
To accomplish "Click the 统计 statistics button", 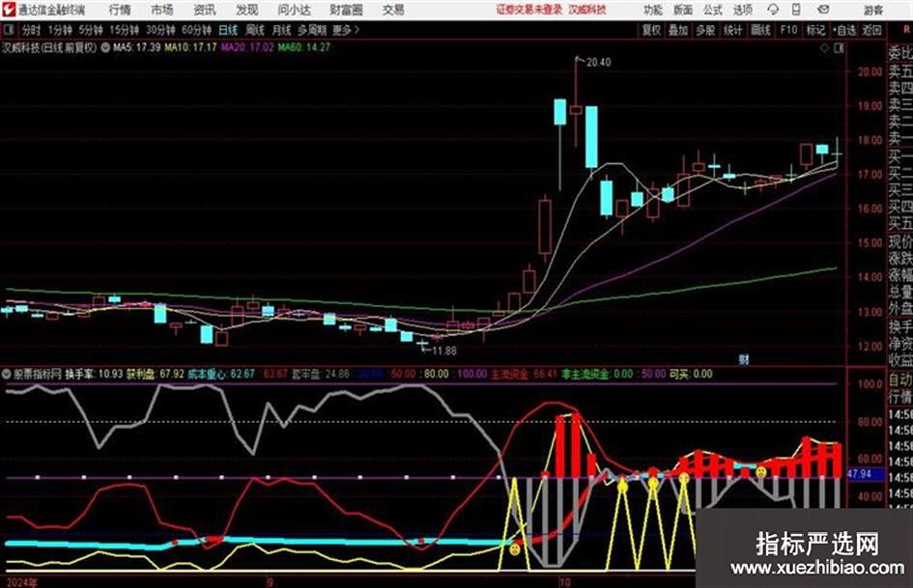I will [x=732, y=30].
